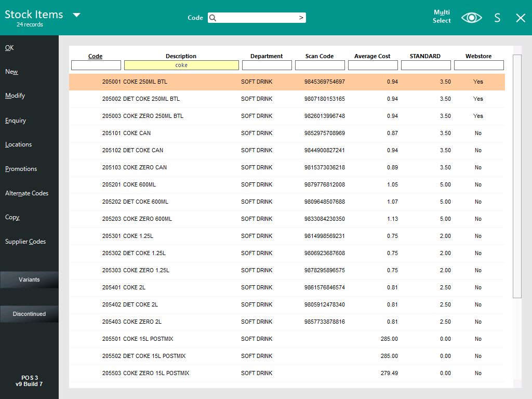Screen dimensions: 532x399
Task: Click the vertical scrollbar thumb
Action: 517,177
